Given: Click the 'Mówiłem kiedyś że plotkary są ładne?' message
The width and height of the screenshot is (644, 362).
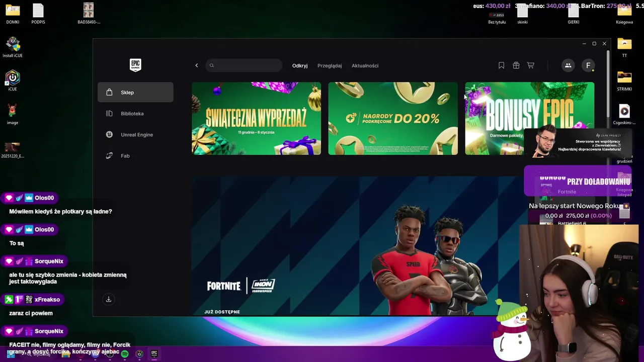Looking at the screenshot, I should coord(60,212).
